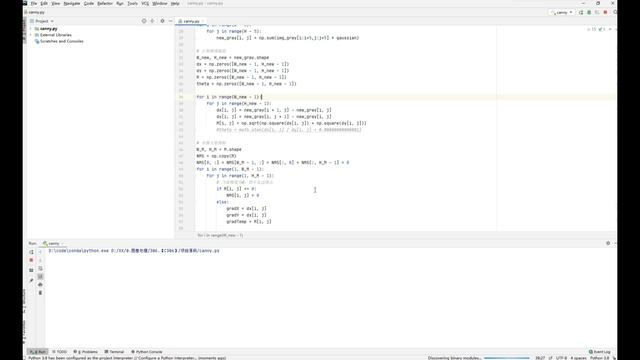This screenshot has height=360, width=640.
Task: Open Run panel settings gear
Action: point(608,243)
